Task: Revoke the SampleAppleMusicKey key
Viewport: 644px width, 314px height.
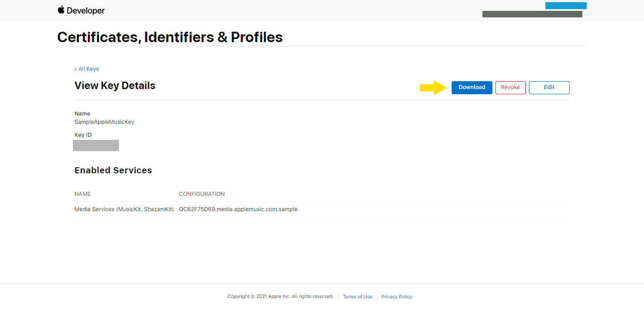Action: (510, 87)
